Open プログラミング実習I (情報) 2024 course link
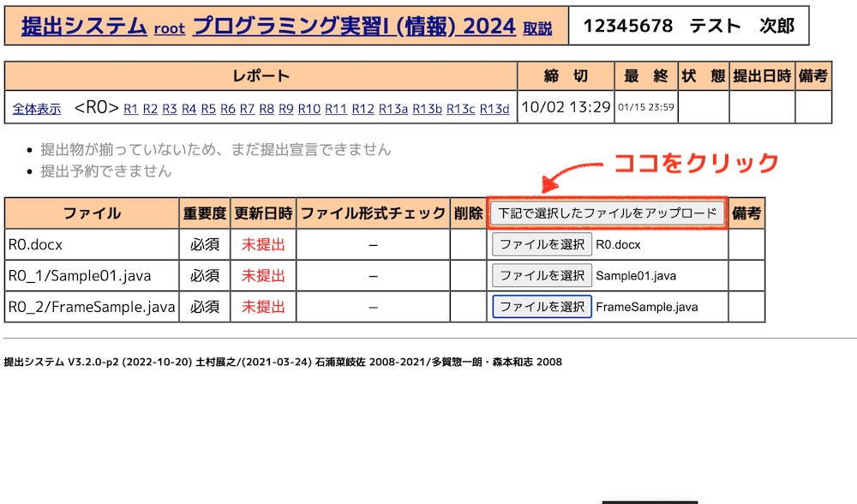Image resolution: width=857 pixels, height=504 pixels. [354, 26]
